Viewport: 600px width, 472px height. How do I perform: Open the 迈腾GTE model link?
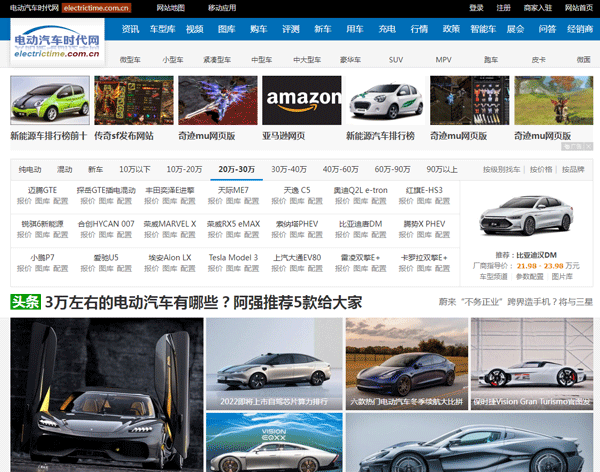pyautogui.click(x=42, y=190)
